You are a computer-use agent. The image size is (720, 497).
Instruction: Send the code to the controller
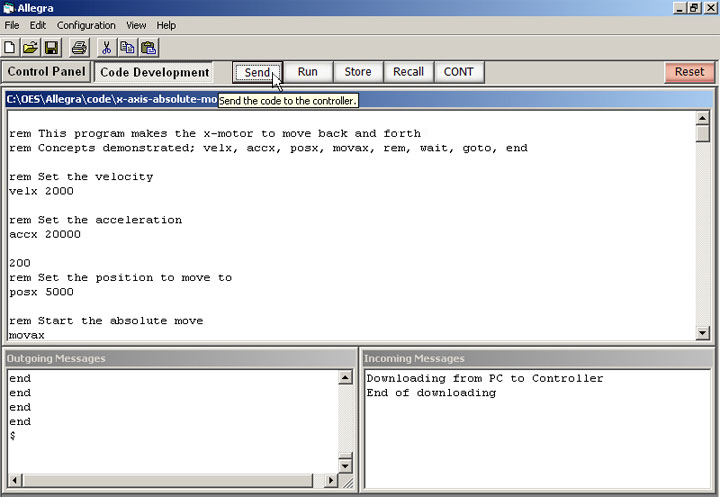pyautogui.click(x=257, y=72)
